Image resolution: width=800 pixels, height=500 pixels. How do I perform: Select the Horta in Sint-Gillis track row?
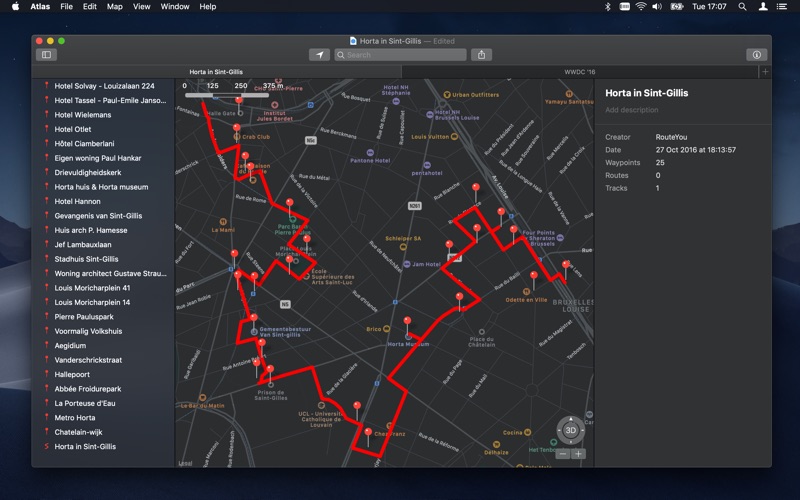point(103,446)
